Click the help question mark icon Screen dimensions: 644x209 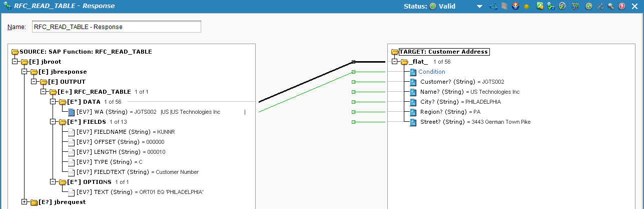(621, 7)
